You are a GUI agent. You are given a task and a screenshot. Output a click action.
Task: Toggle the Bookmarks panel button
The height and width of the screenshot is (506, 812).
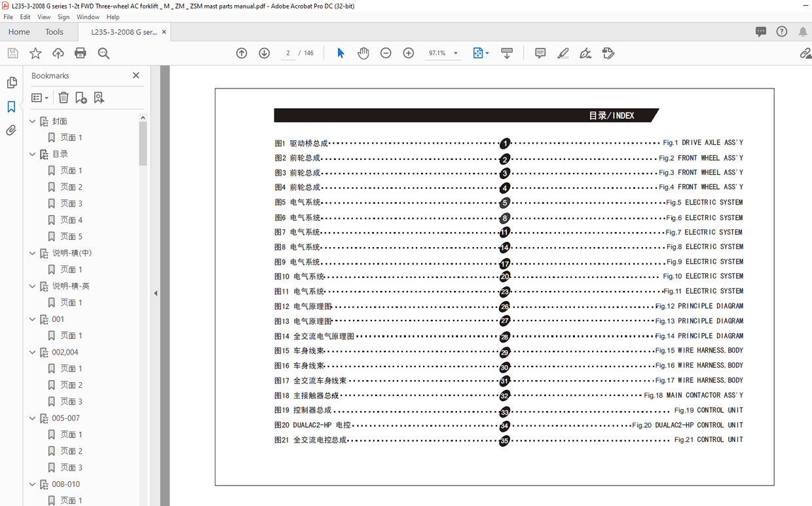click(x=11, y=107)
